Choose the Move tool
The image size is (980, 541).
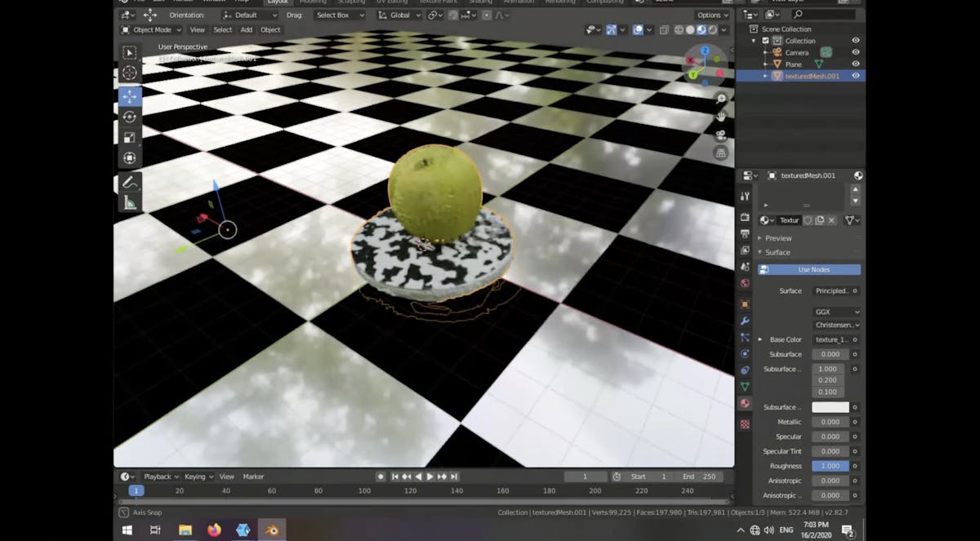click(130, 95)
